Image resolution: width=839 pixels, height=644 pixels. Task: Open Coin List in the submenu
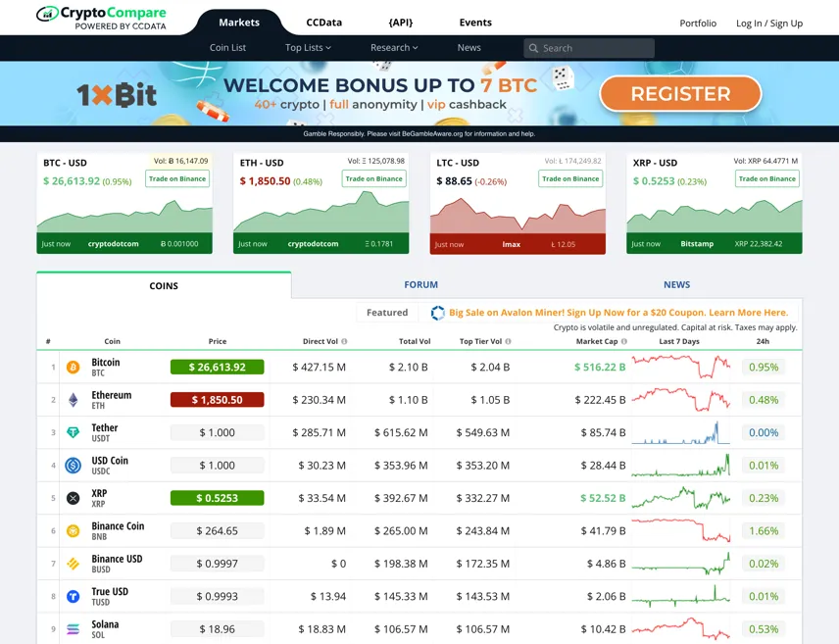[x=227, y=48]
